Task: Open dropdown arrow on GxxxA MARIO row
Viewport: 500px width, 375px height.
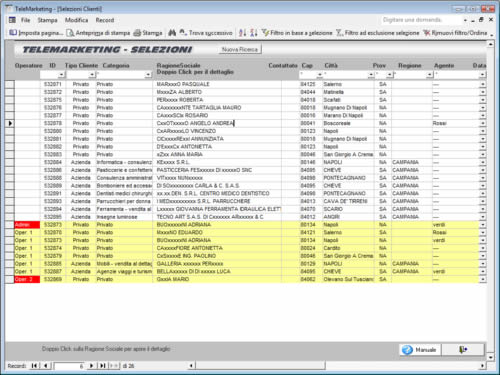Action: point(482,279)
